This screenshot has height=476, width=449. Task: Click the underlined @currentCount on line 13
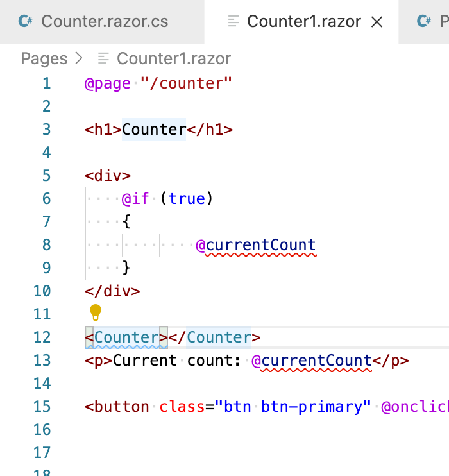click(312, 361)
